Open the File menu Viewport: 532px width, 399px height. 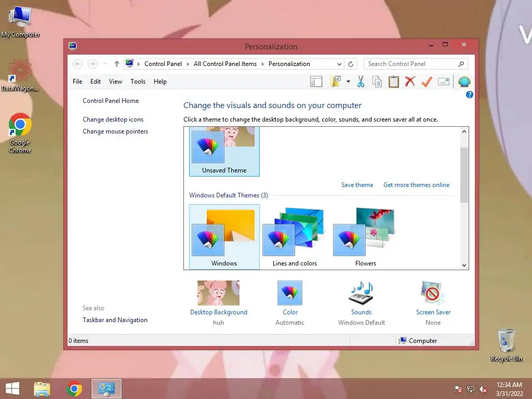click(x=77, y=82)
